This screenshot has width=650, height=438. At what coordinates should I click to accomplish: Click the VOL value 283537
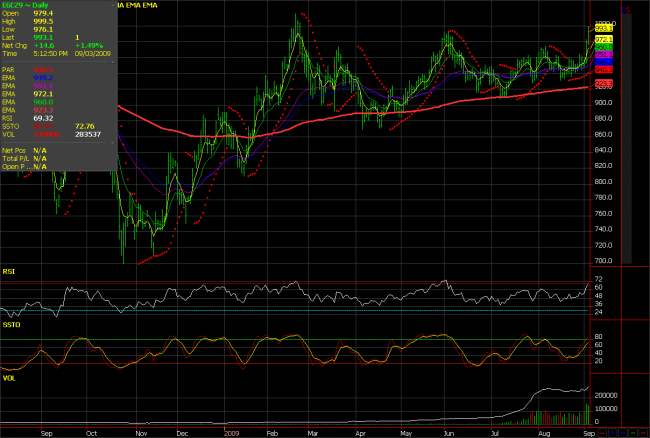88,135
